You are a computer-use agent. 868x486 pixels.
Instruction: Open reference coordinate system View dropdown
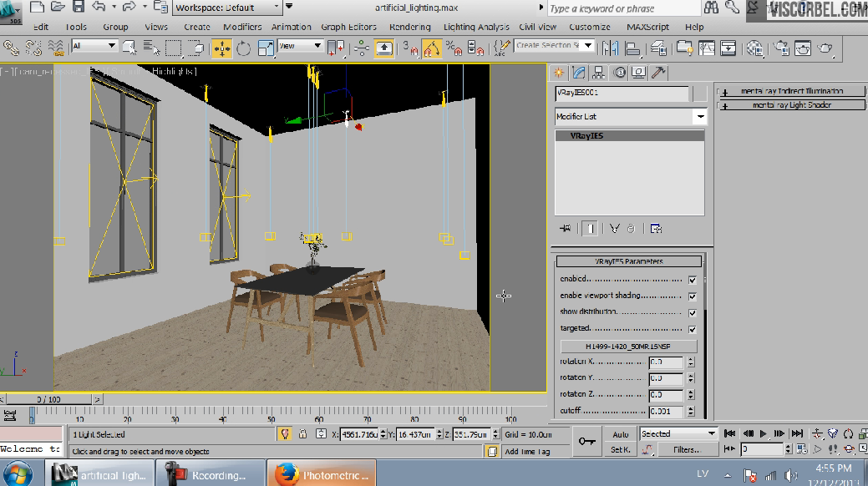[300, 46]
